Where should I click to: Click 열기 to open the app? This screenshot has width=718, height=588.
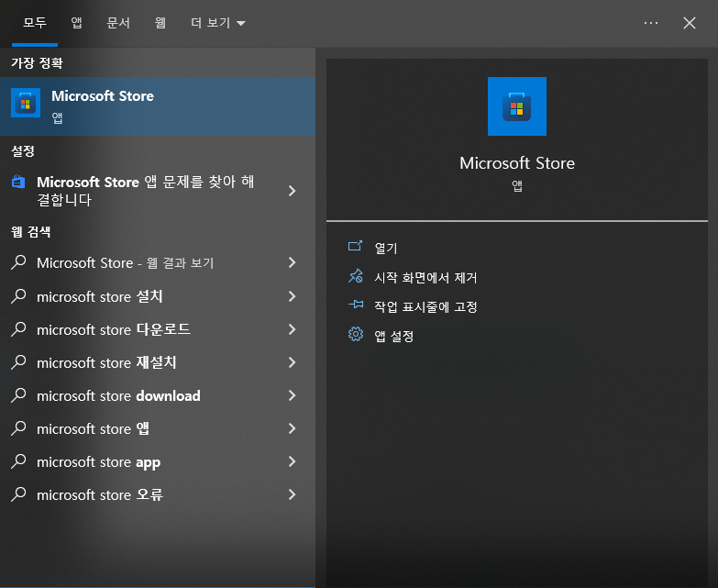pyautogui.click(x=385, y=248)
